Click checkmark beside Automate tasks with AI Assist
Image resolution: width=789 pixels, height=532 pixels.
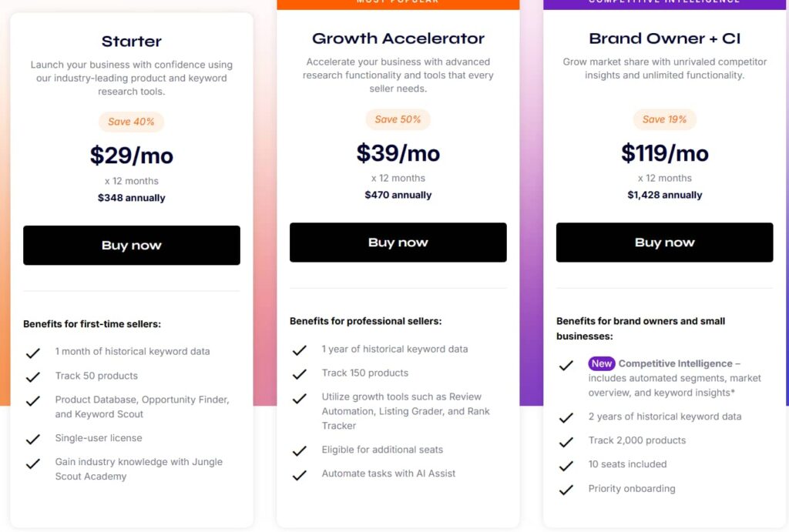tap(299, 475)
